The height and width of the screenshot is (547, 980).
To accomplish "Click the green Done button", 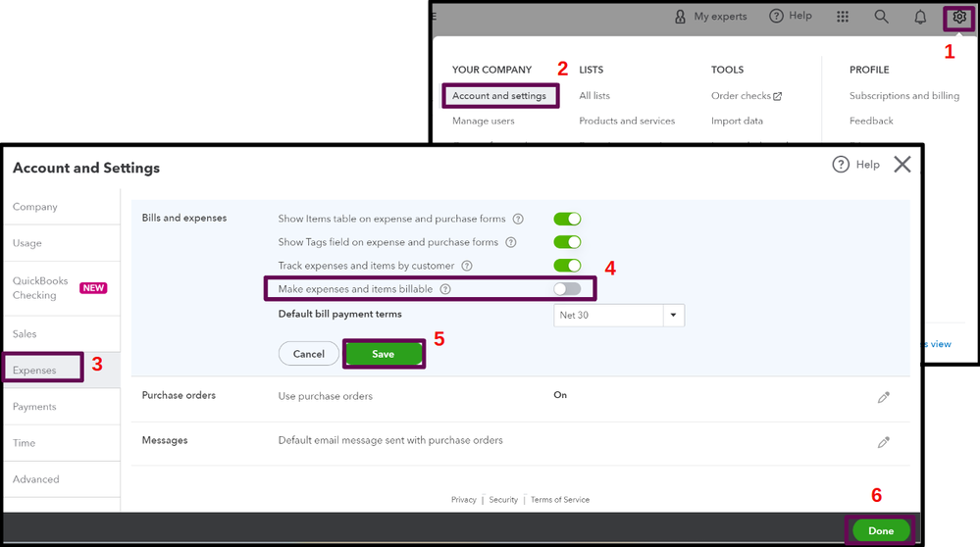I will pyautogui.click(x=881, y=530).
